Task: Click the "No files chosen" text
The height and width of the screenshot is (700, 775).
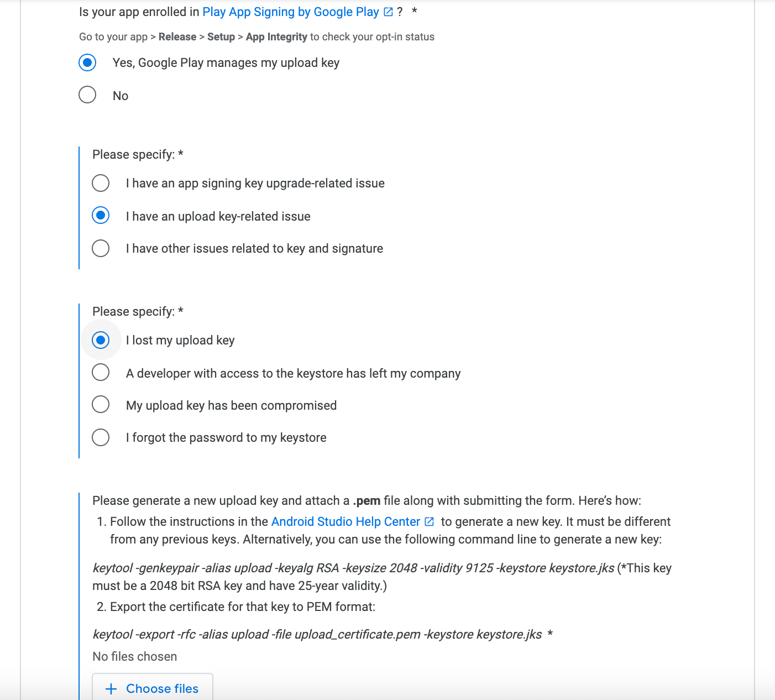Action: [134, 656]
